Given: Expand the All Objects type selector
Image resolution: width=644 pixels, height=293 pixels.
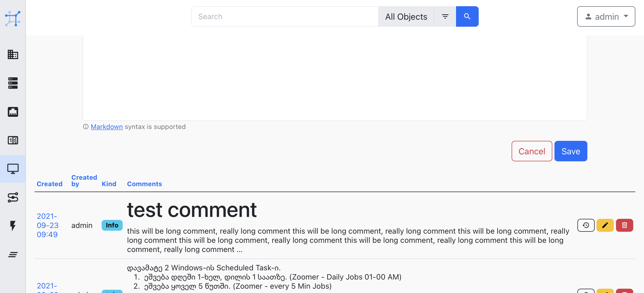Looking at the screenshot, I should coord(406,16).
